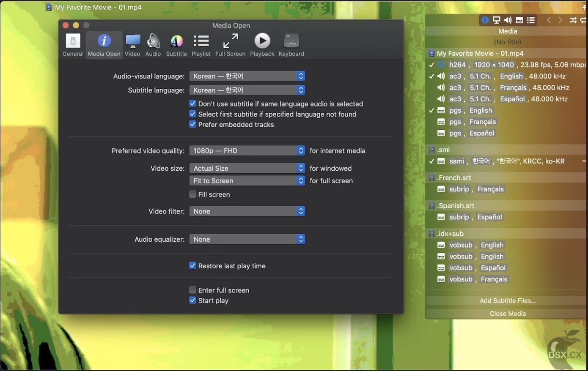The width and height of the screenshot is (588, 371).
Task: Open the Audio equalizer dropdown
Action: click(x=247, y=239)
